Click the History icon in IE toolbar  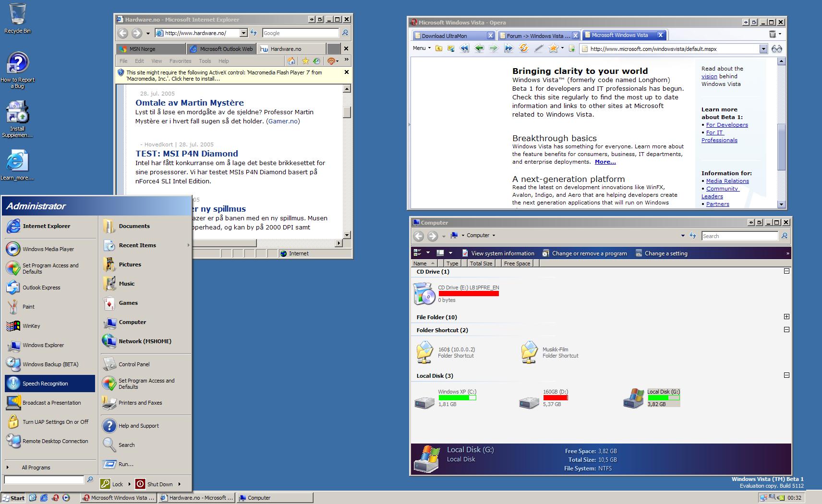316,61
